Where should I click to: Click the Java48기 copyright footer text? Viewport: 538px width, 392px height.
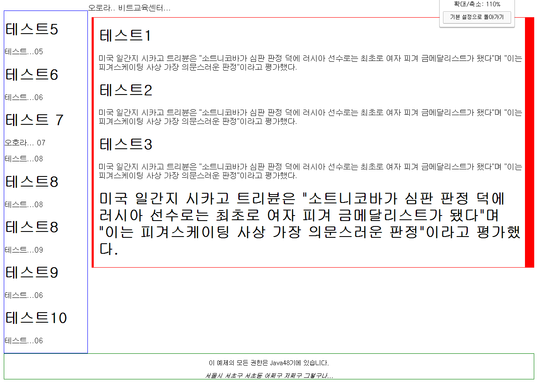tap(268, 363)
